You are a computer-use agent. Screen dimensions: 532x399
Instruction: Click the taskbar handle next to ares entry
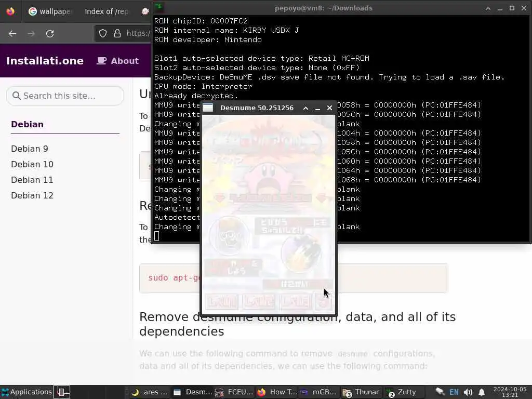pyautogui.click(x=127, y=392)
